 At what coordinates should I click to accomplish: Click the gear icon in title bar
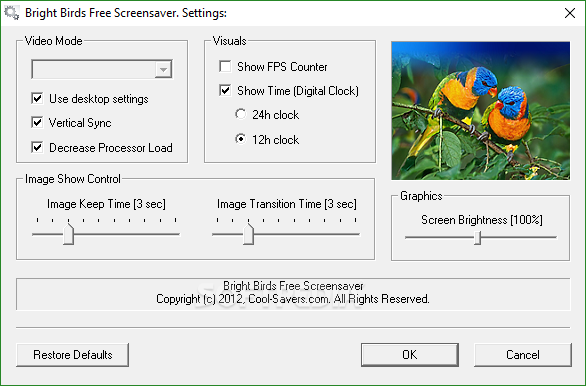pos(11,13)
